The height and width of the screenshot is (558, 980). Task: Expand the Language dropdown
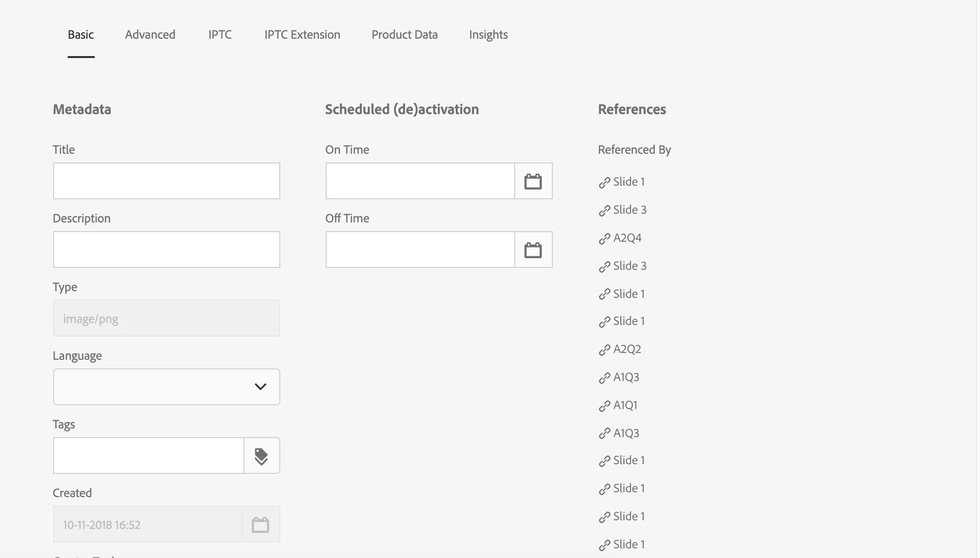click(166, 387)
